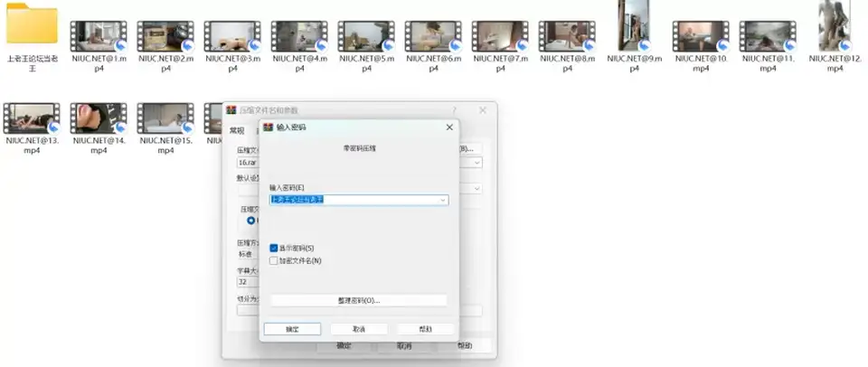Expand the default profile dropdown in back dialog

tap(477, 189)
